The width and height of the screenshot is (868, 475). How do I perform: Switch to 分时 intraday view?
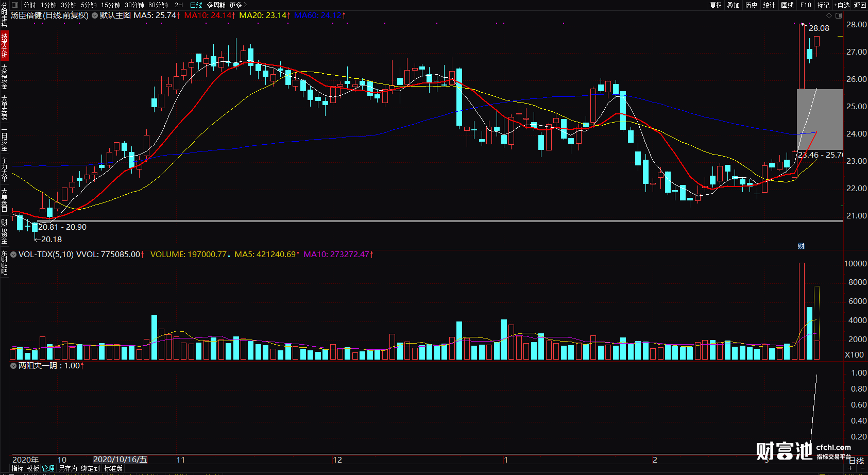[30, 5]
